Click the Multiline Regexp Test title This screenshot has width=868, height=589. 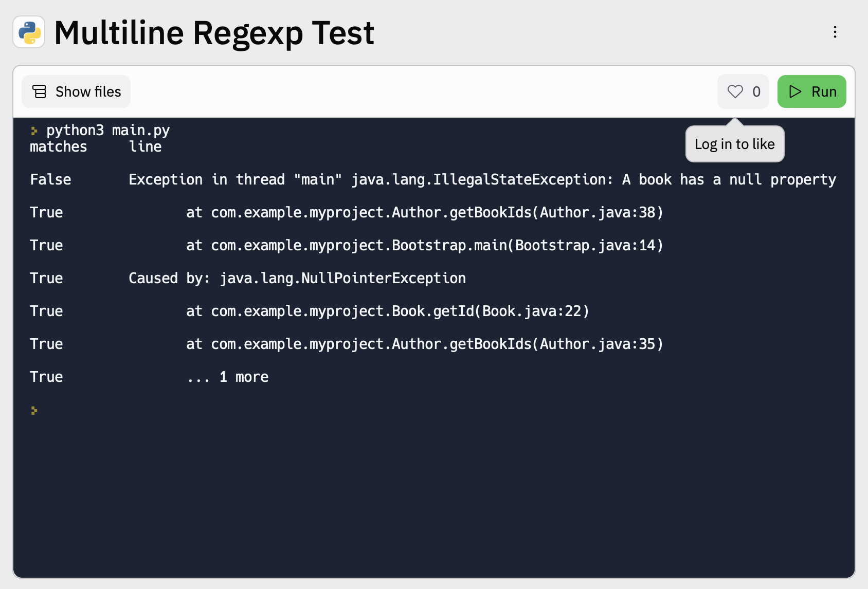(215, 32)
